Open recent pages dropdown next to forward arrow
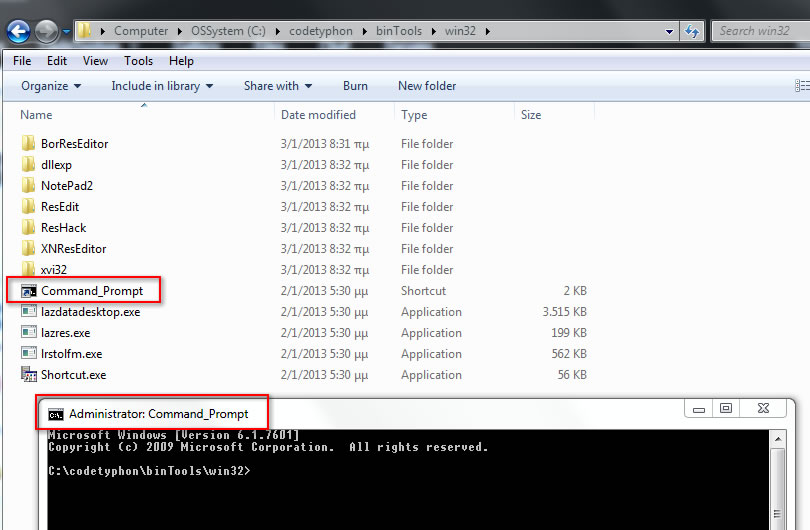Image resolution: width=810 pixels, height=530 pixels. (x=66, y=32)
